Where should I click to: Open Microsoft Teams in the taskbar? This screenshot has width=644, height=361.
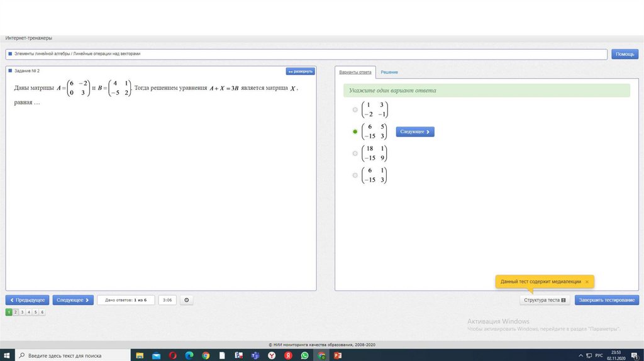coord(255,355)
